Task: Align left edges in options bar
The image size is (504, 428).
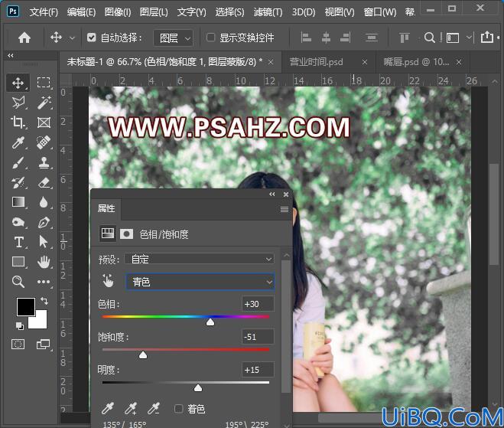Action: click(306, 38)
